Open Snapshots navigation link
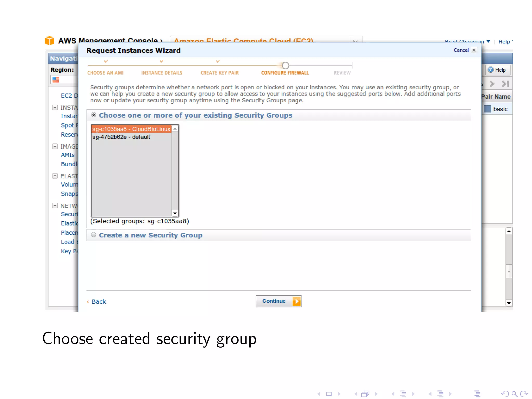The width and height of the screenshot is (532, 399). point(69,194)
